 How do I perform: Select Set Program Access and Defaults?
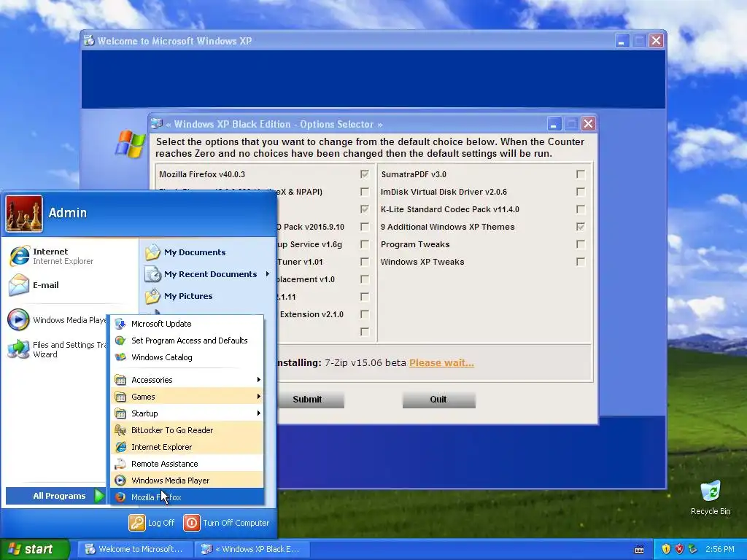point(187,341)
